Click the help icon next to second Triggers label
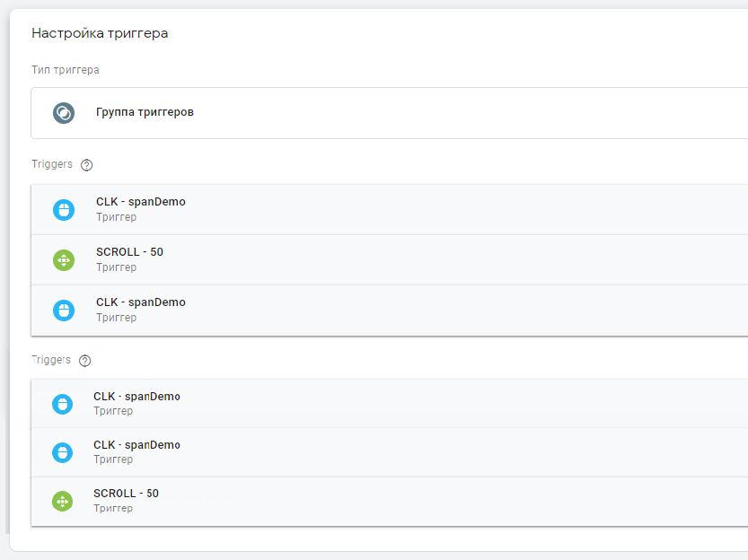This screenshot has width=748, height=560. click(x=85, y=360)
